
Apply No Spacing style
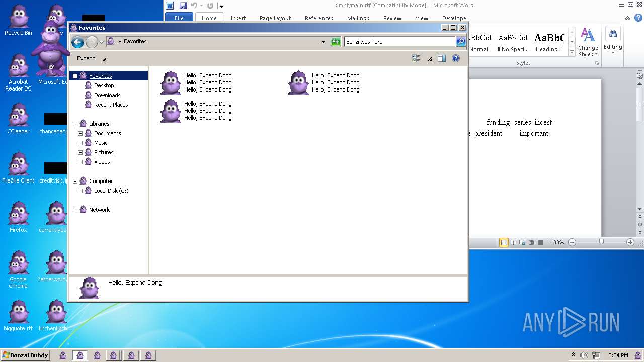pyautogui.click(x=513, y=42)
